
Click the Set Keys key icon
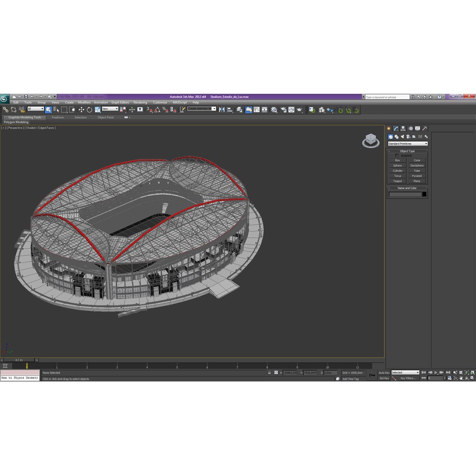[372, 375]
